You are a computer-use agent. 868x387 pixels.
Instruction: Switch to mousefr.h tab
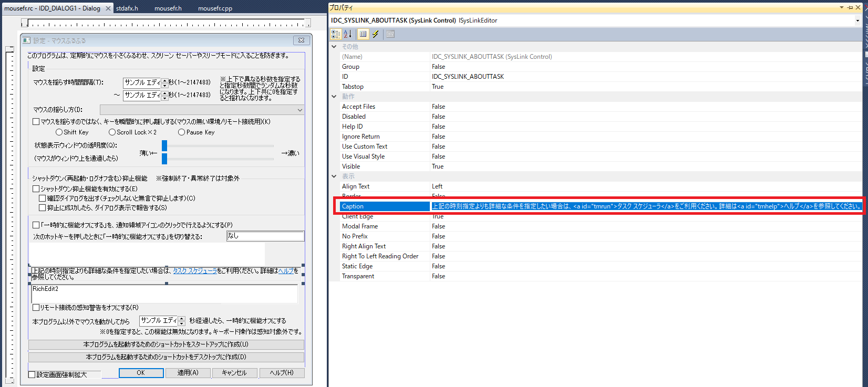[x=168, y=8]
